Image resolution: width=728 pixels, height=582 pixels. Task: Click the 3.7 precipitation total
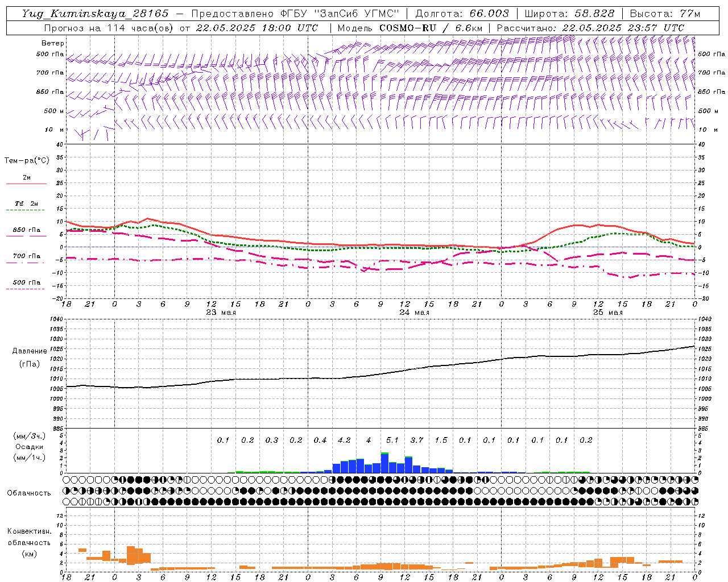(417, 440)
